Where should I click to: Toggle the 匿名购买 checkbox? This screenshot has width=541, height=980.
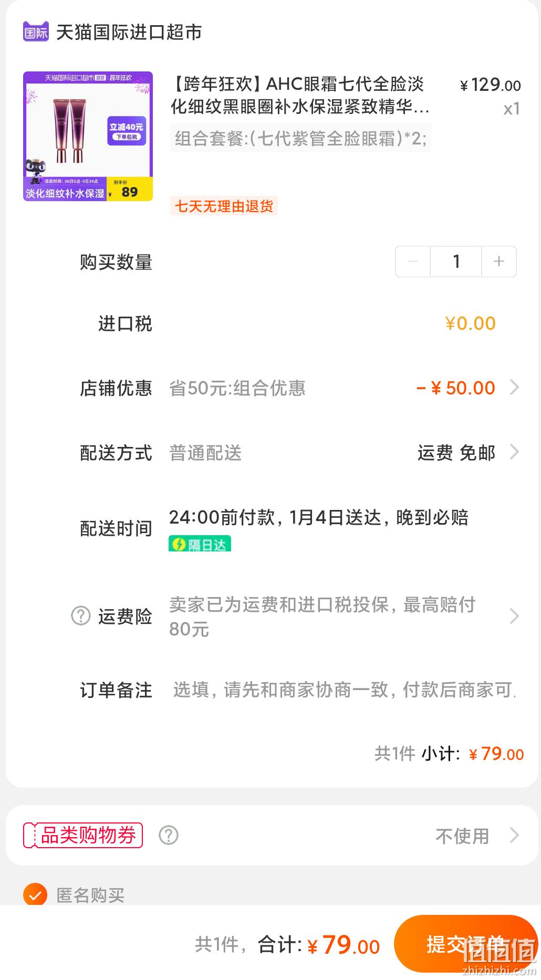pos(35,894)
